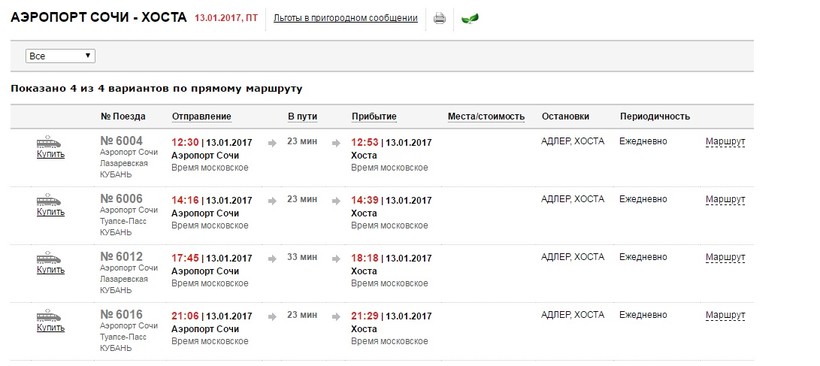
Task: Click the green leaf icon
Action: pos(470,18)
